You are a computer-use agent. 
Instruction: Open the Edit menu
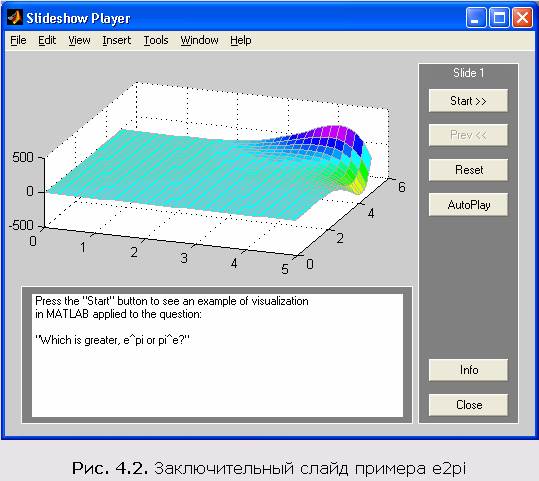click(47, 40)
